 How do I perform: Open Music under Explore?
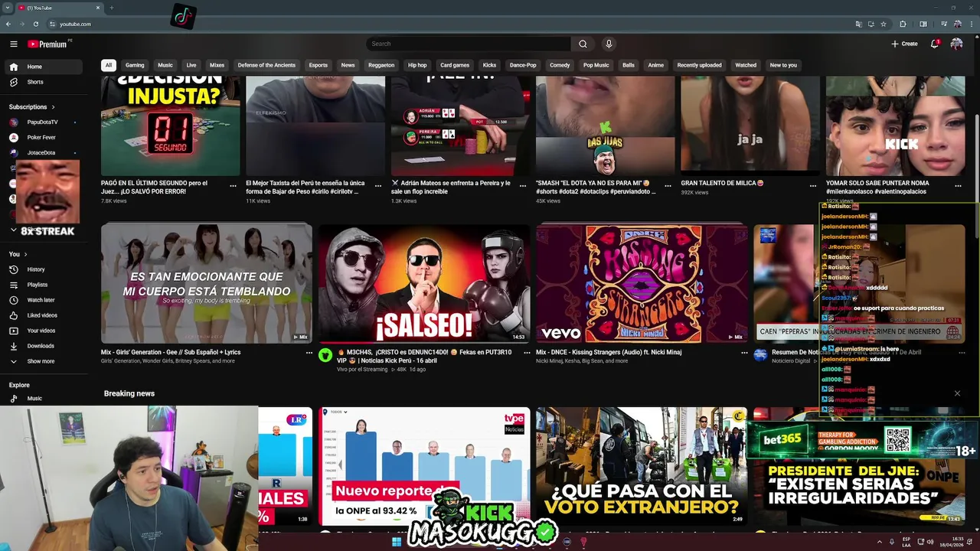click(42, 399)
